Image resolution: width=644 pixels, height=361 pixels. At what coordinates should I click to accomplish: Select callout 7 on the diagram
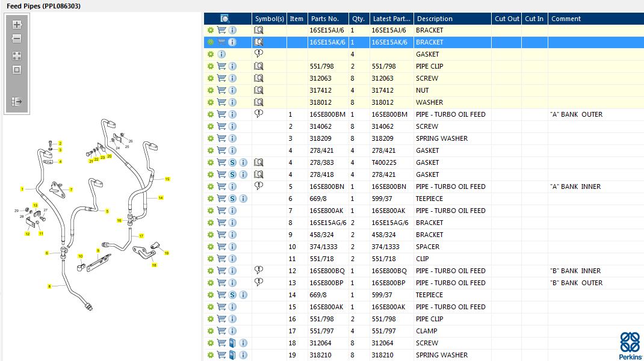click(x=71, y=190)
